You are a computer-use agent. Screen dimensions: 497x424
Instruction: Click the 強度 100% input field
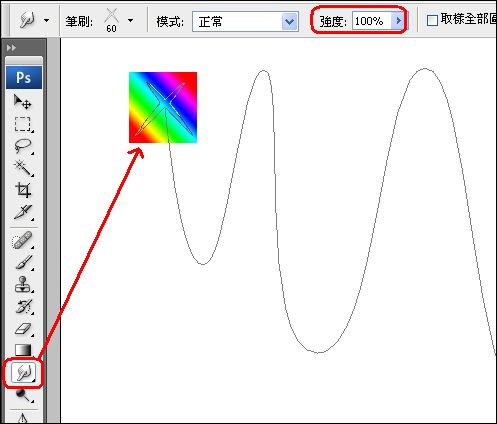click(x=372, y=21)
